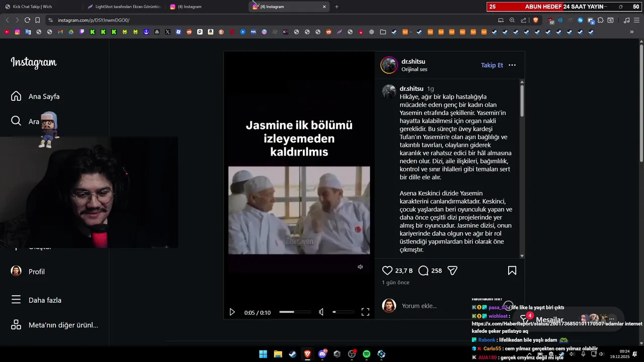The width and height of the screenshot is (644, 362).
Task: Like the post with the heart icon
Action: tap(387, 270)
